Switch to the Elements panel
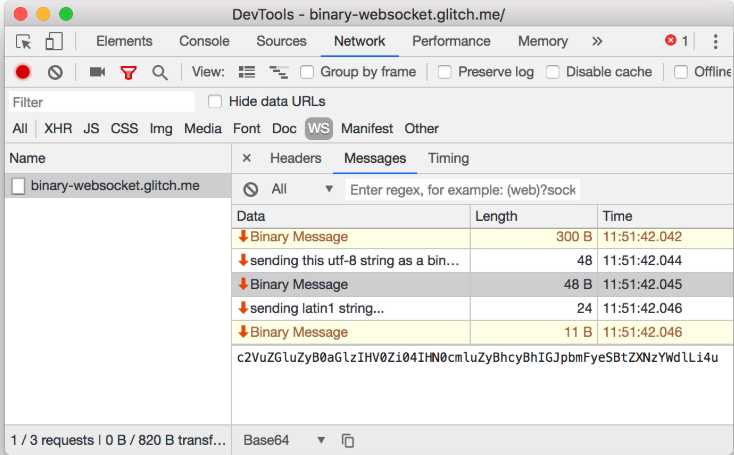The height and width of the screenshot is (455, 734). point(124,41)
